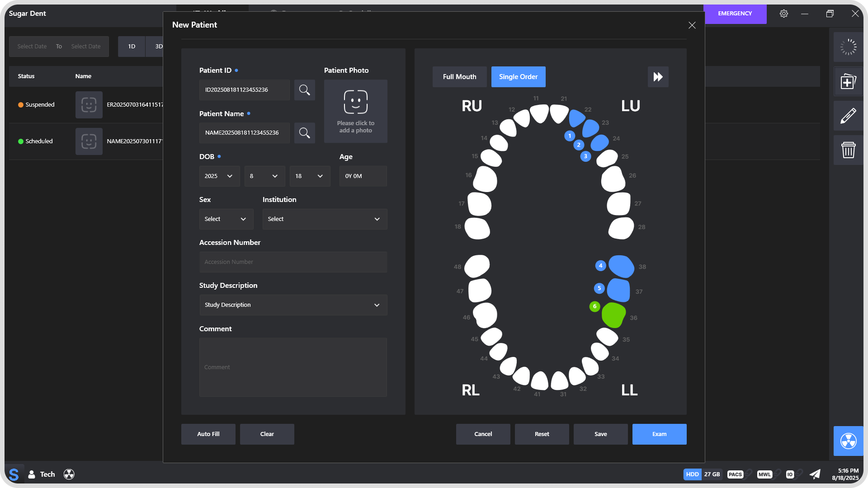The image size is (868, 488).
Task: Click the trash delete sidebar icon
Action: [848, 150]
